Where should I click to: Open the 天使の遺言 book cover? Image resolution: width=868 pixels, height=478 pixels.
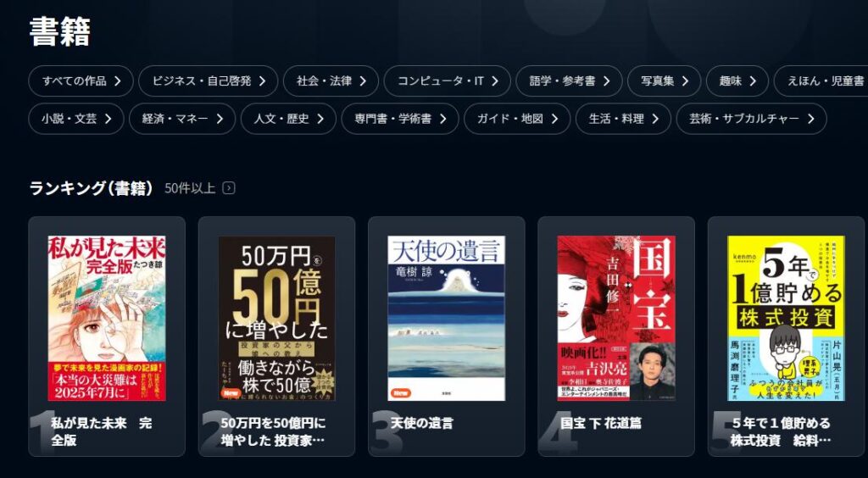(x=446, y=318)
